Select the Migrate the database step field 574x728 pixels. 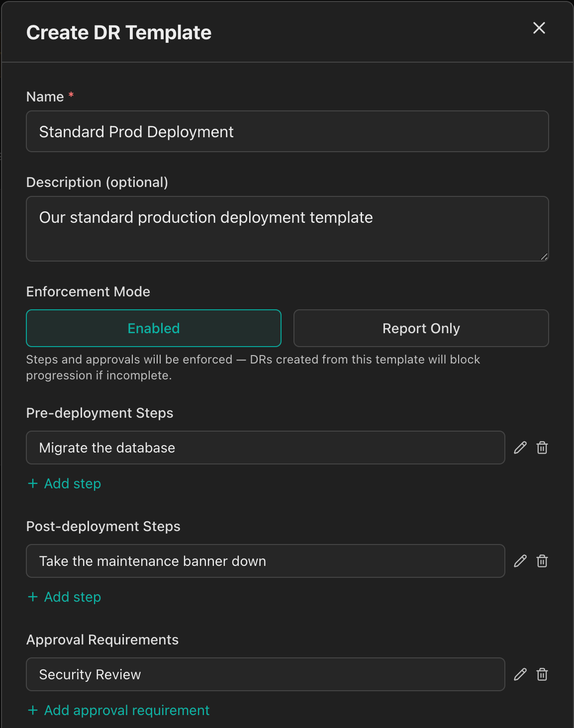click(266, 448)
